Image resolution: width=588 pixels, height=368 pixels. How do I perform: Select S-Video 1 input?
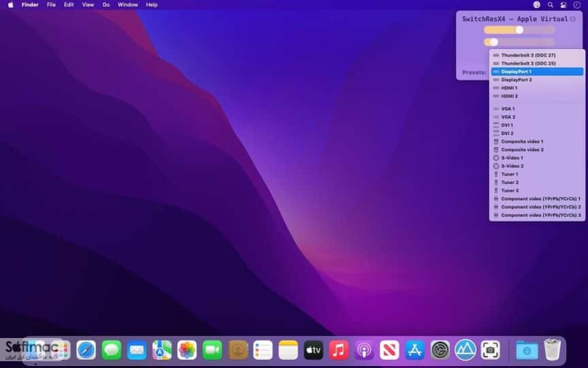(x=537, y=158)
